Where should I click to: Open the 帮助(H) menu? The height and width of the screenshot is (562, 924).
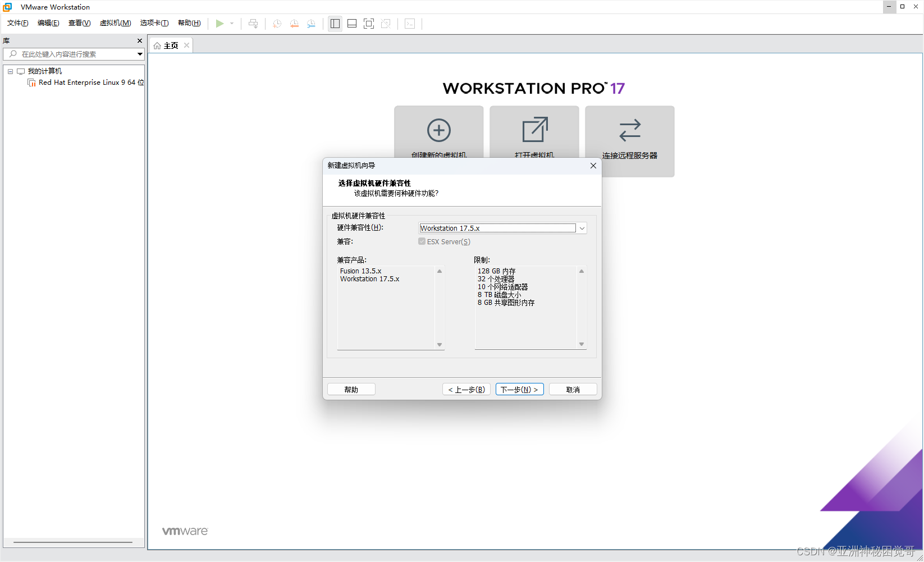tap(189, 23)
